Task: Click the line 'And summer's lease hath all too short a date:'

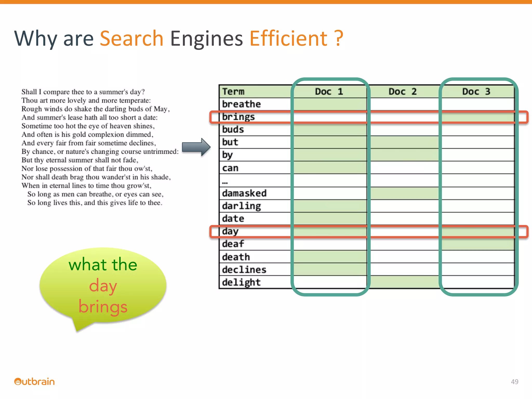Action: tap(90, 118)
